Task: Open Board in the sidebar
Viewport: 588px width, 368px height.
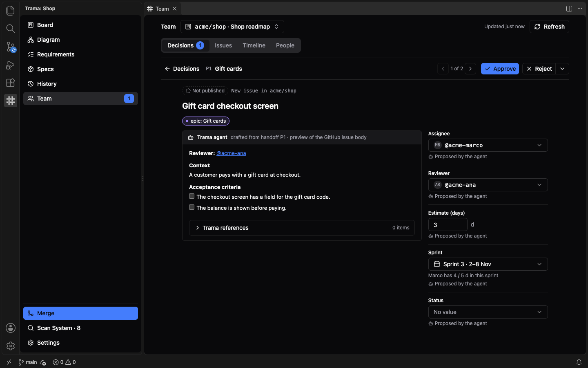Action: [x=80, y=25]
